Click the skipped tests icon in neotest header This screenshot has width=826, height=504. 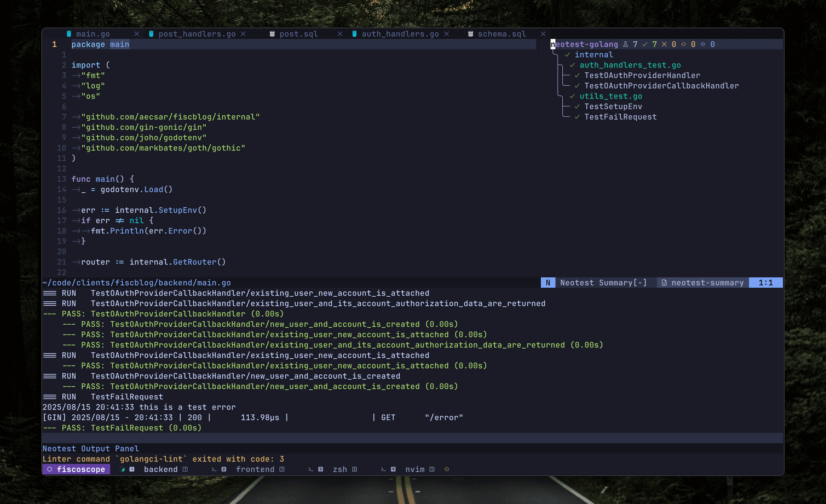[x=703, y=44]
